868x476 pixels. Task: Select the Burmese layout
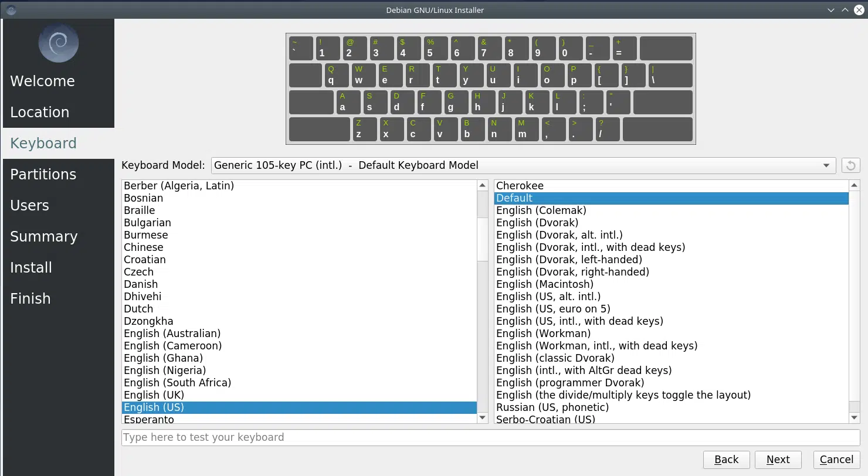299,235
